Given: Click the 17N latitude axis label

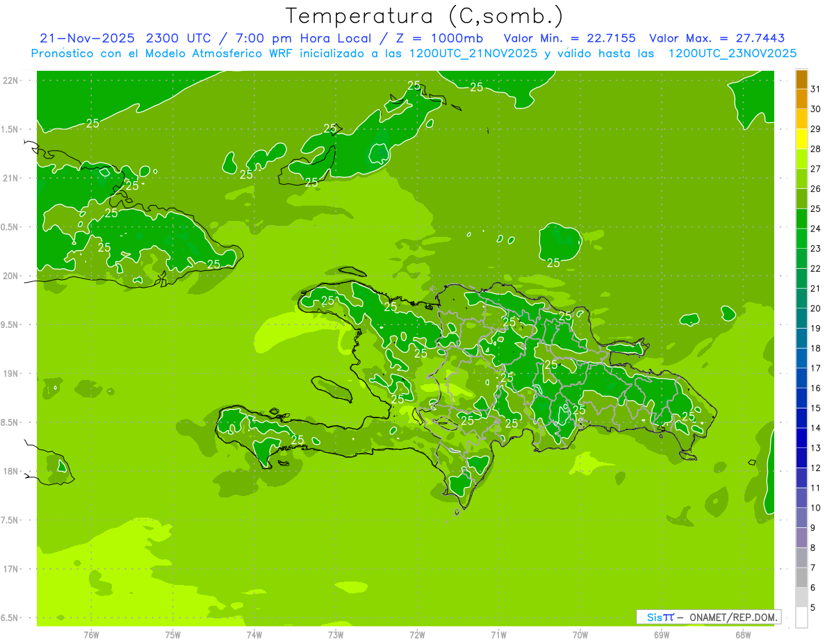Looking at the screenshot, I should (x=10, y=570).
